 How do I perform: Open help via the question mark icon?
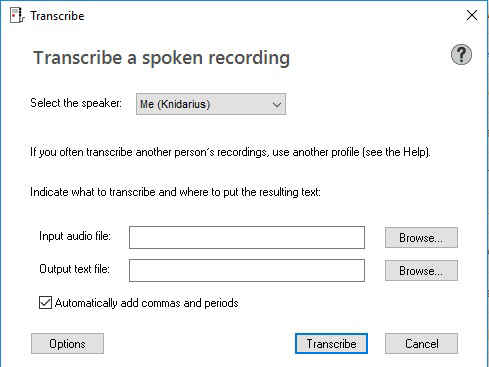click(x=461, y=55)
